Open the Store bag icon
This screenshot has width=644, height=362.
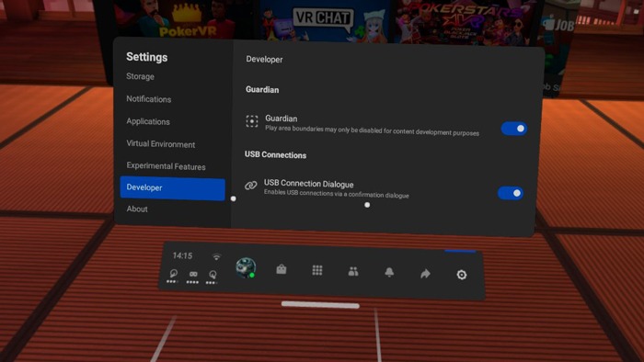point(282,269)
